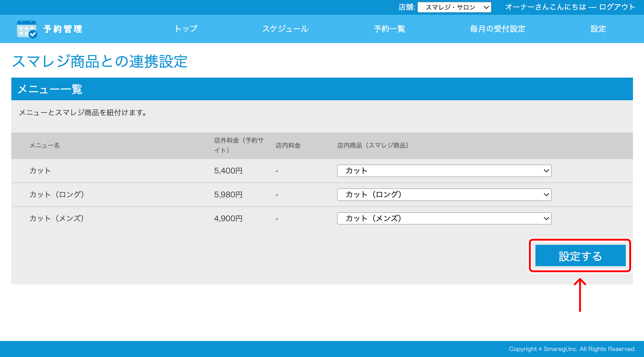Switch to the トップ menu item
This screenshot has height=357, width=644.
(186, 29)
